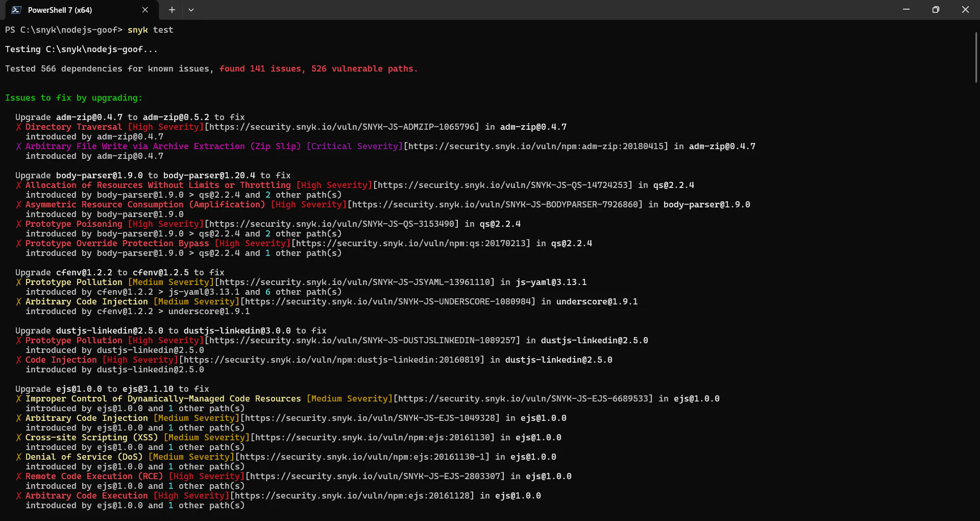Close the terminal window
Viewport: 980px width, 521px height.
pyautogui.click(x=965, y=10)
